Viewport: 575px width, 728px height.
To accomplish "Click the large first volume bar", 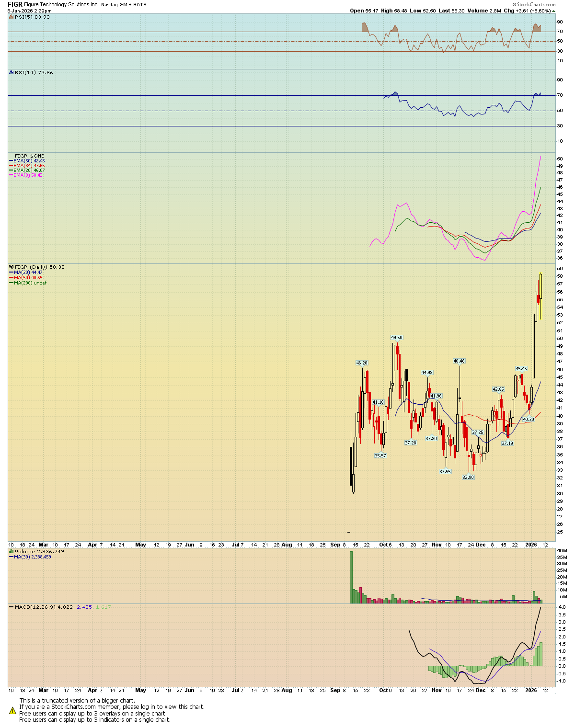I will pyautogui.click(x=351, y=577).
